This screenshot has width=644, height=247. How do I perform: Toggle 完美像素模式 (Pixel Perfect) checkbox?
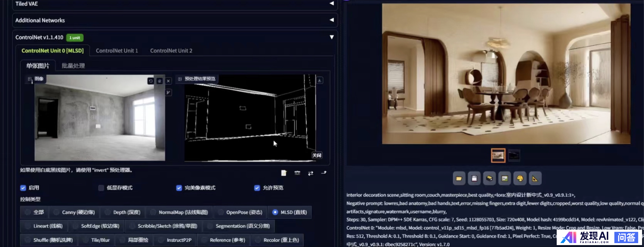click(x=179, y=188)
